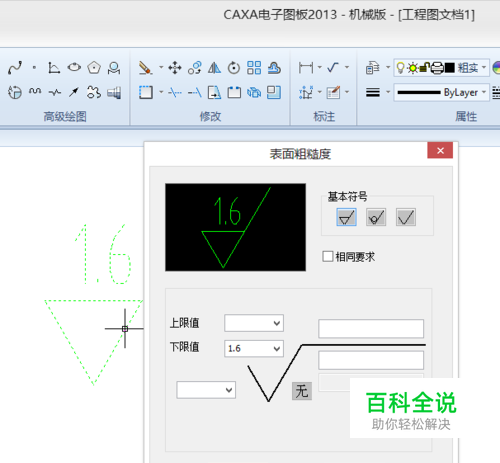Click the 高级绘图 ribbon group label
500x463 pixels.
click(65, 117)
